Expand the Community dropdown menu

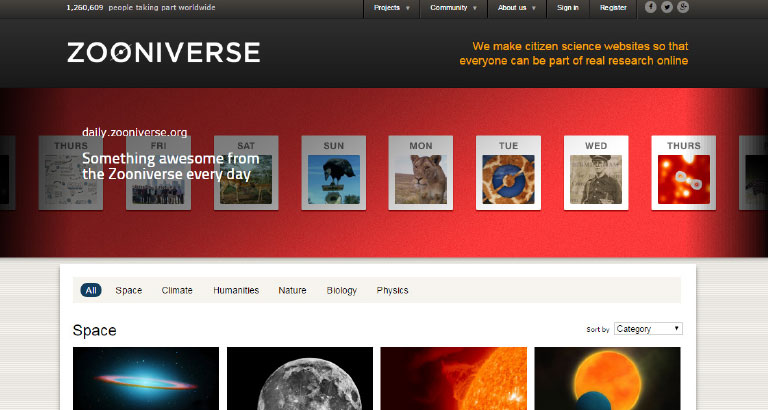click(454, 8)
